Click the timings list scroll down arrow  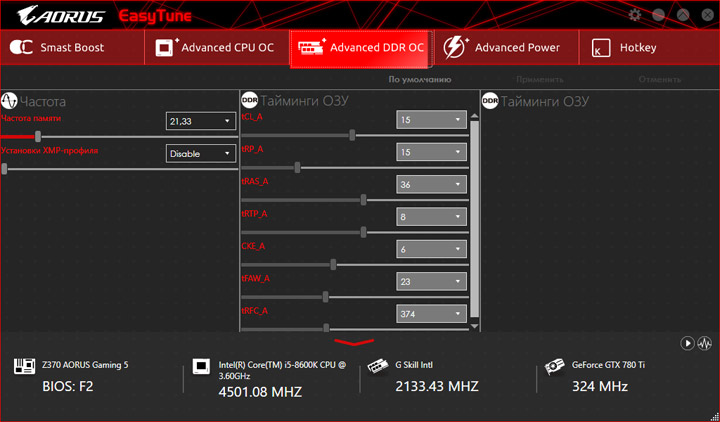(x=474, y=326)
